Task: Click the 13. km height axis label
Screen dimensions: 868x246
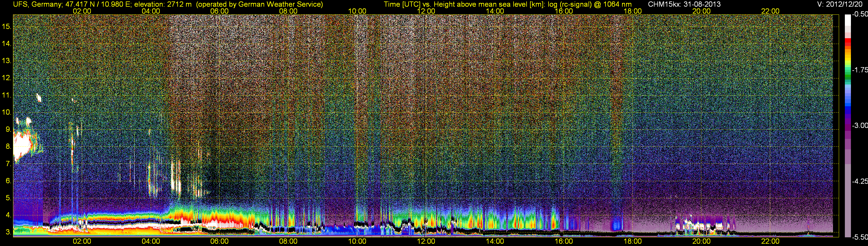Action: tap(6, 61)
